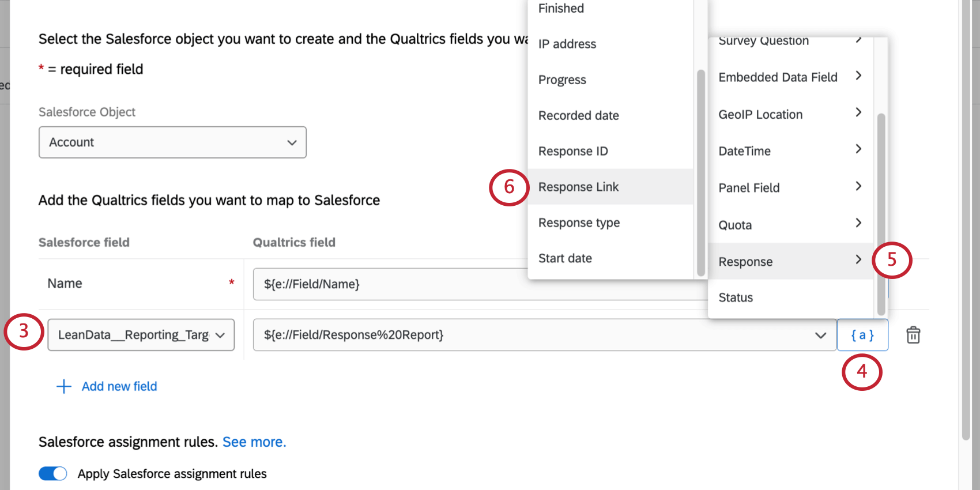Expand the Quota submenu chevron
The width and height of the screenshot is (980, 490).
[x=858, y=223]
